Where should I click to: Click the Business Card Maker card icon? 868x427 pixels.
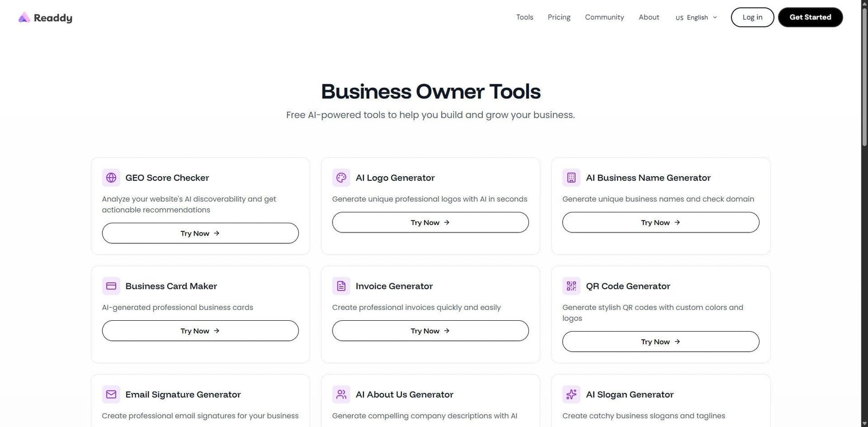click(x=111, y=286)
